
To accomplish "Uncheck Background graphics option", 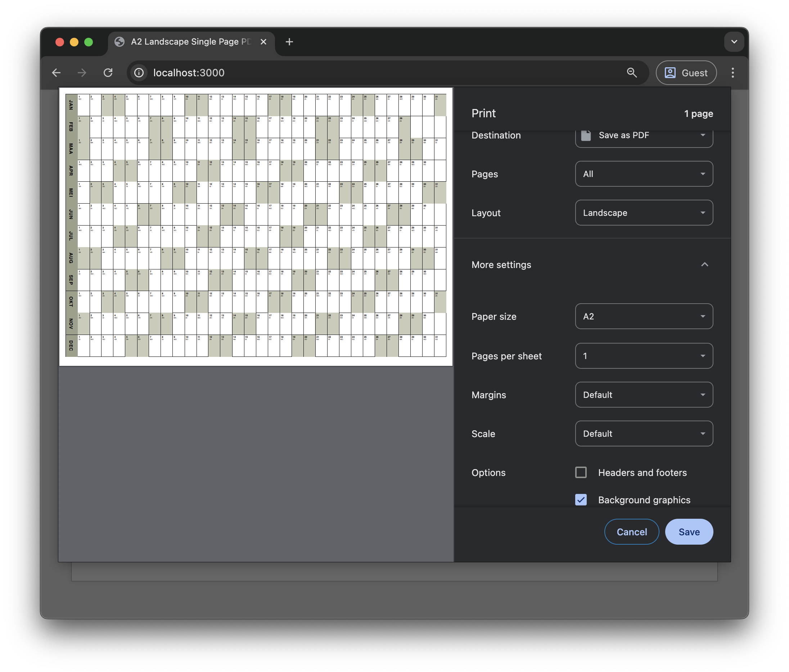I will [x=581, y=500].
